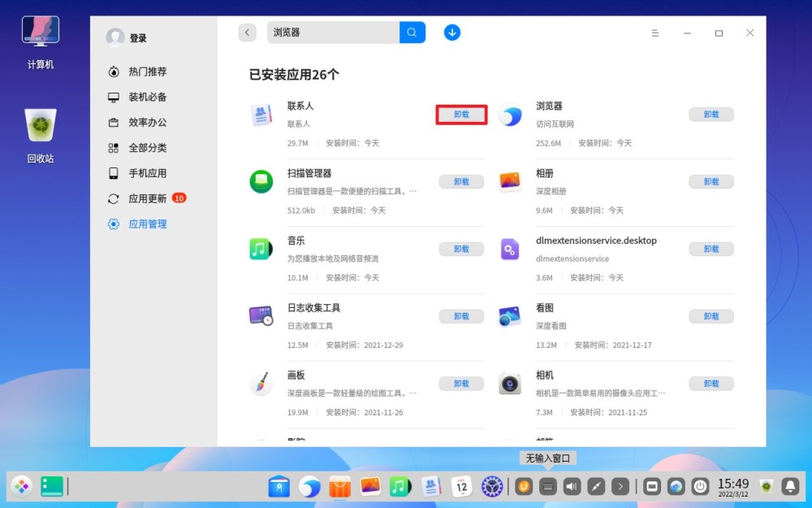The image size is (812, 508).
Task: Uninstall the 音乐 app
Action: tap(461, 249)
